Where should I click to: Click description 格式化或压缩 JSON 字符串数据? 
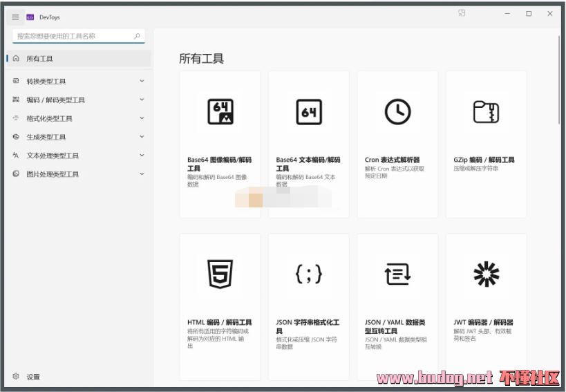point(306,343)
